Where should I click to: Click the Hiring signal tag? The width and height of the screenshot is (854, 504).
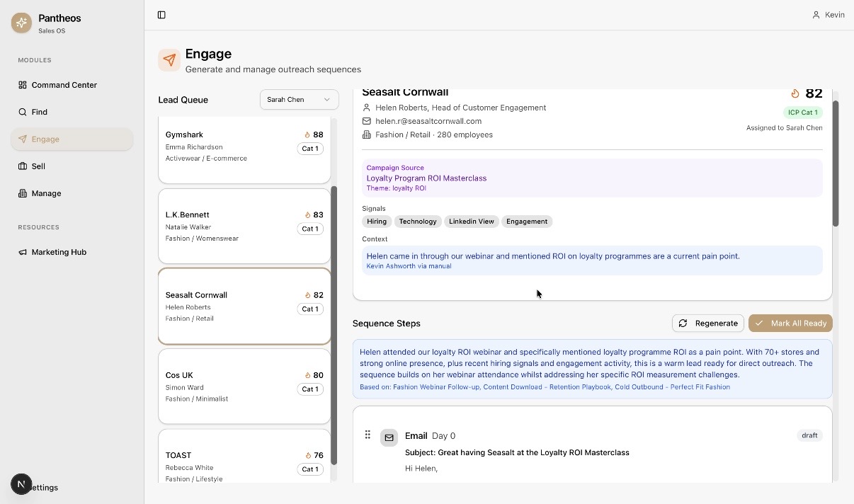(377, 222)
